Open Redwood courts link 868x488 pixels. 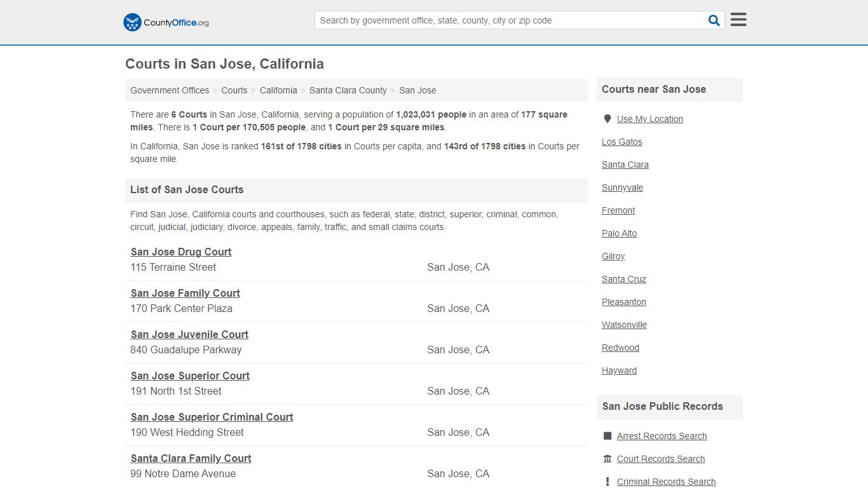(621, 348)
